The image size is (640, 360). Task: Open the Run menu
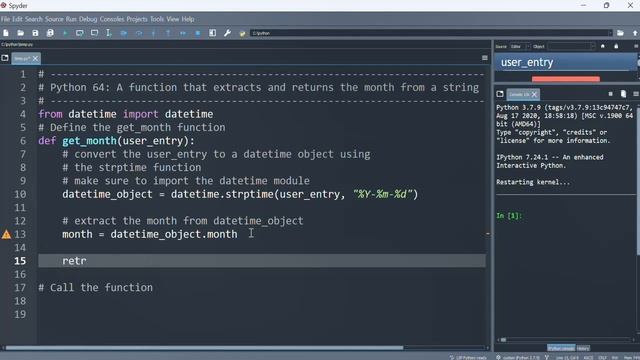(71, 19)
